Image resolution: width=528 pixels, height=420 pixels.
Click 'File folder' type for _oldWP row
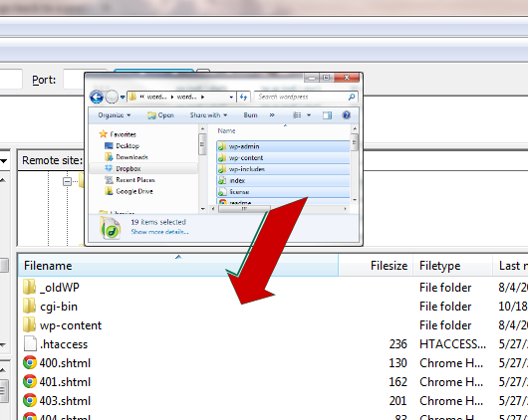point(445,288)
